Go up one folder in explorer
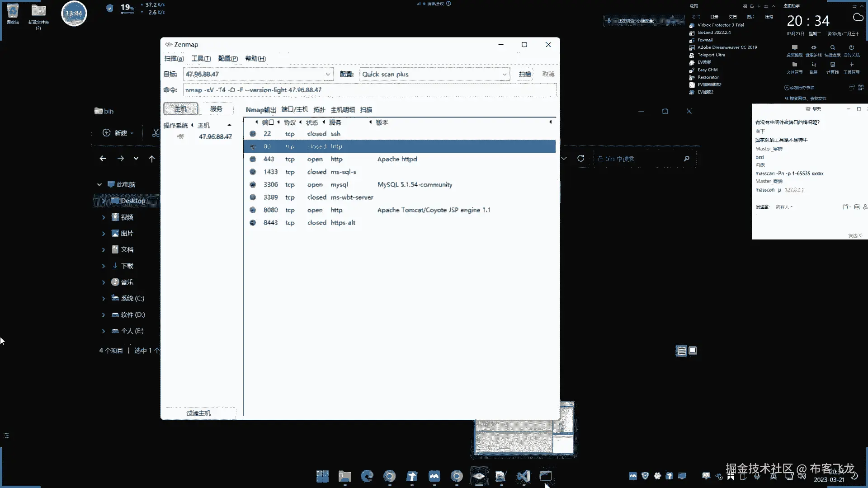This screenshot has width=868, height=488. [152, 159]
